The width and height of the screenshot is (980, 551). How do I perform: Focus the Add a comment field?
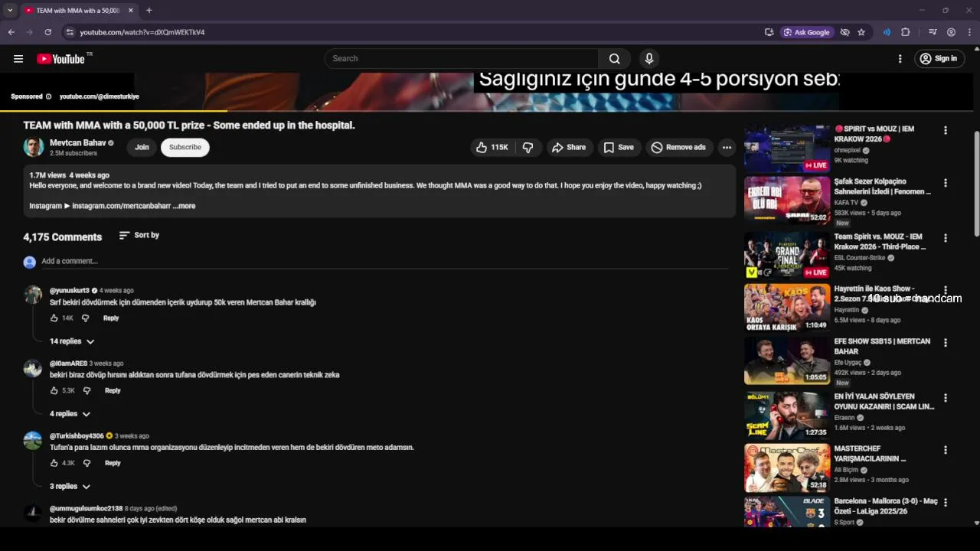[383, 262]
